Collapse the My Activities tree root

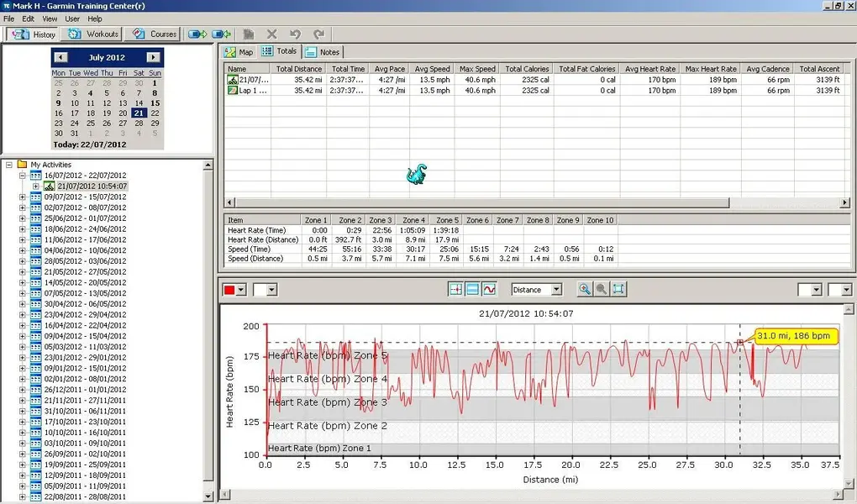pos(8,165)
